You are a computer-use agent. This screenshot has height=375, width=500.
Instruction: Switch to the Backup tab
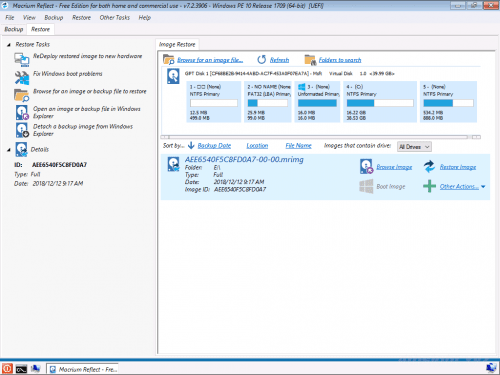14,29
